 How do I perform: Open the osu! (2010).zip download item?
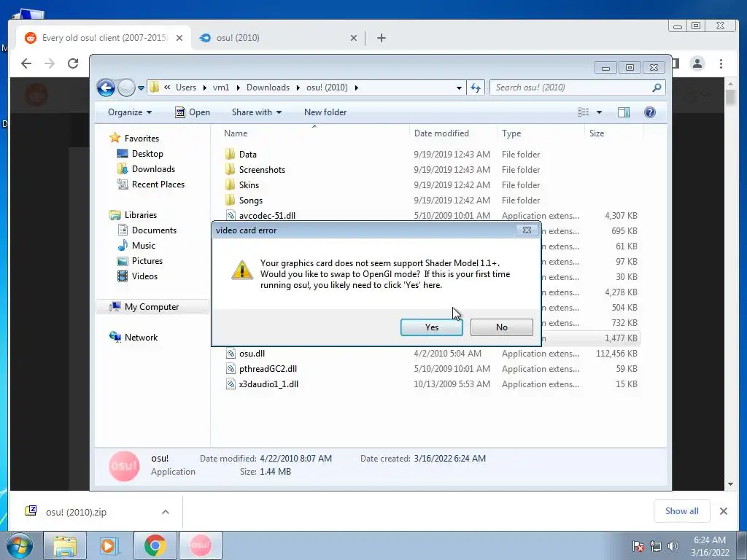coord(76,512)
